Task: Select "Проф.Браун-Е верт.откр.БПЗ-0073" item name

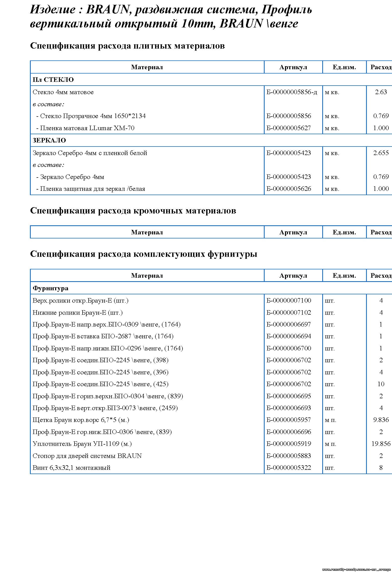Action: point(105,408)
